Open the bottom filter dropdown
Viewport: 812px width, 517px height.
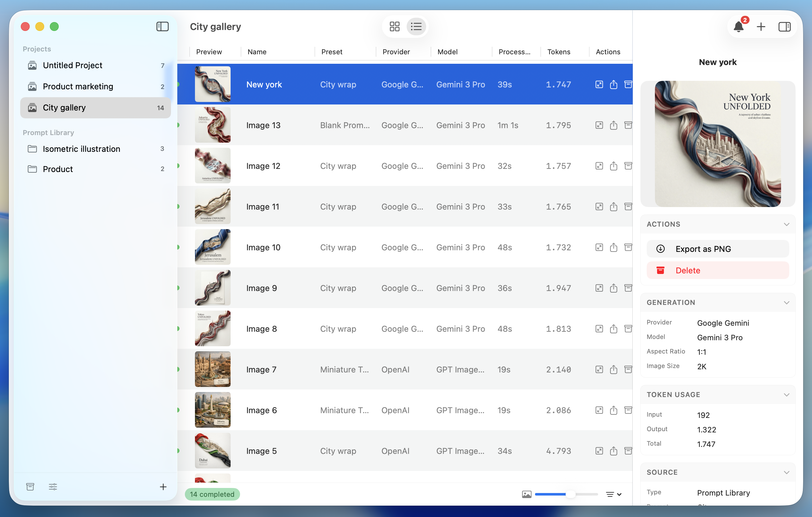click(613, 494)
